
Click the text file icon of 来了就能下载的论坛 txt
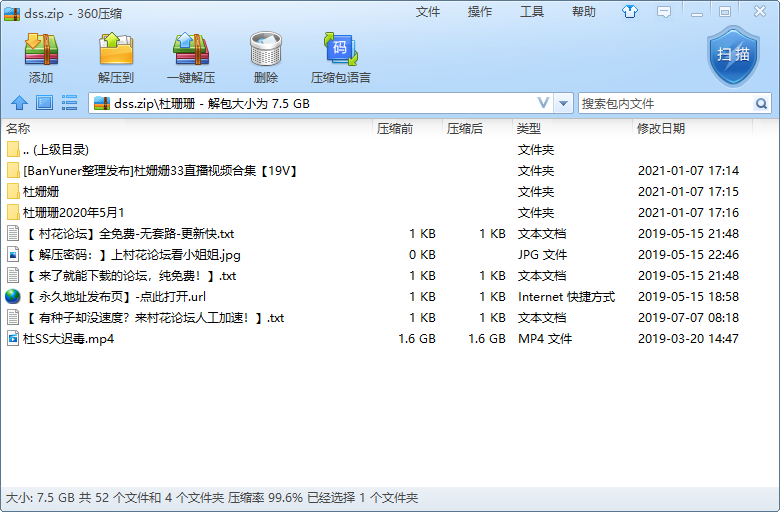point(13,275)
